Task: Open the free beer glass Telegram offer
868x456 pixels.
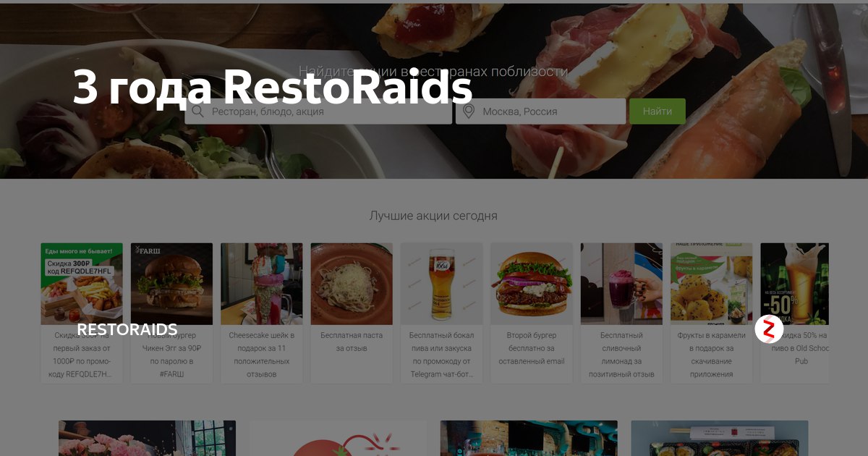Action: coord(441,313)
